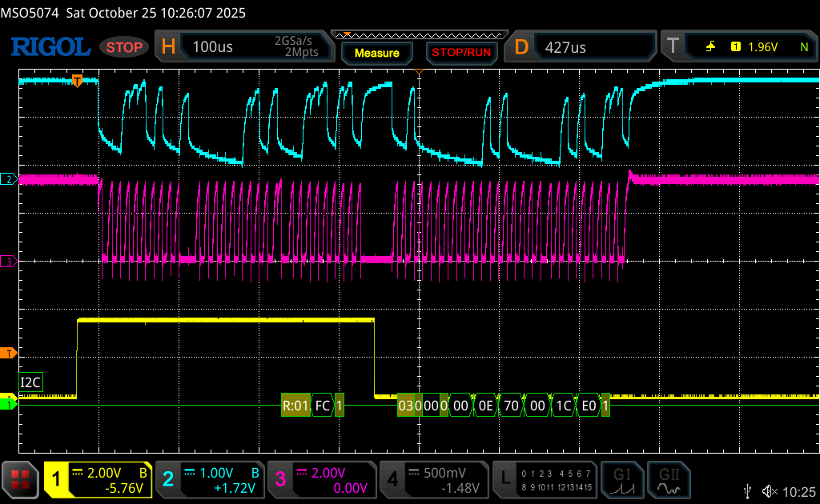Toggle channel 2 with 1.00V scale
This screenshot has width=820, height=504.
(x=208, y=479)
